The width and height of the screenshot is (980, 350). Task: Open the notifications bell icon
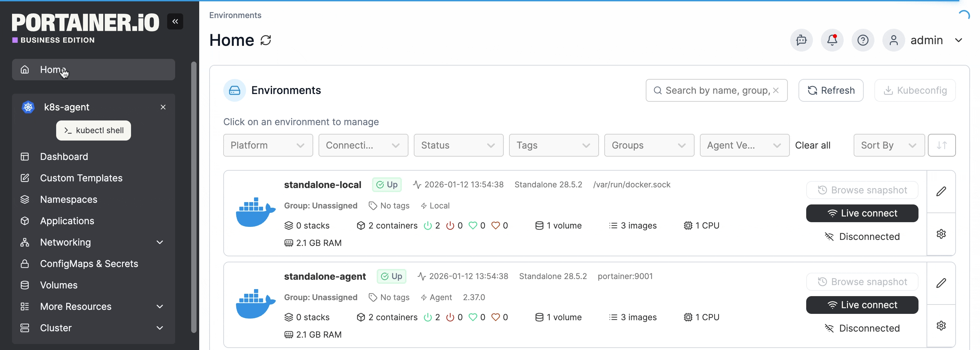pyautogui.click(x=832, y=40)
